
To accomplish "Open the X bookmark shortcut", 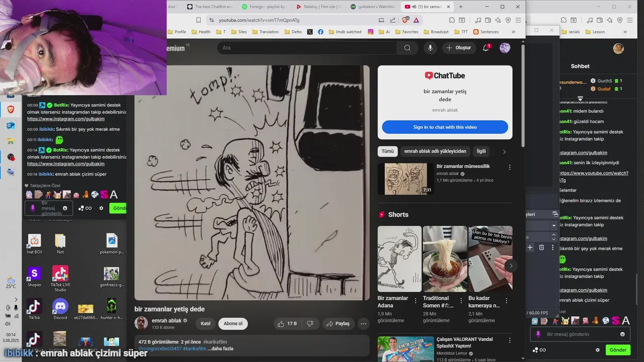I will [309, 32].
